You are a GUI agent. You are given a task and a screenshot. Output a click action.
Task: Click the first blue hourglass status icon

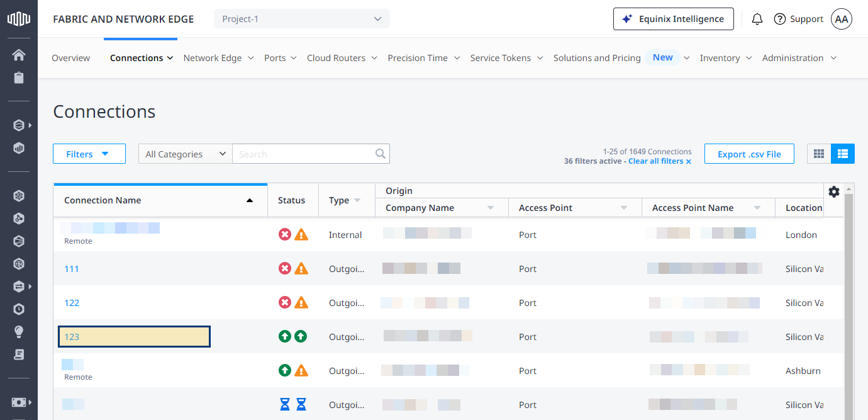click(x=285, y=405)
